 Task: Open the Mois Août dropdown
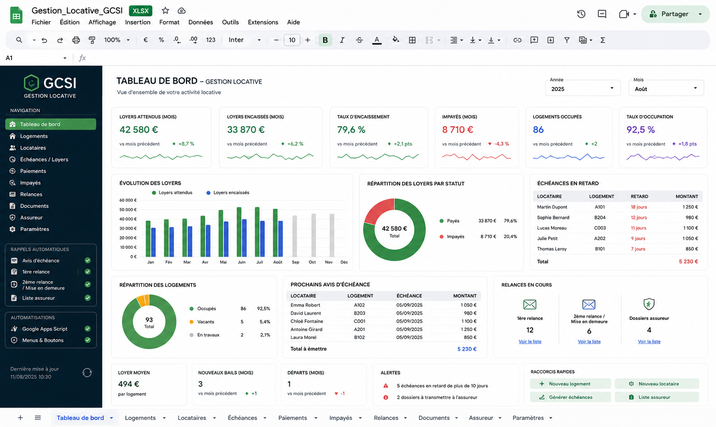click(x=666, y=88)
